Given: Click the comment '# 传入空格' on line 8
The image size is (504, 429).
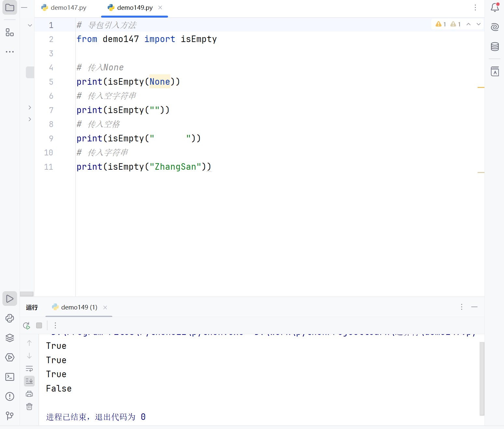Looking at the screenshot, I should tap(98, 124).
